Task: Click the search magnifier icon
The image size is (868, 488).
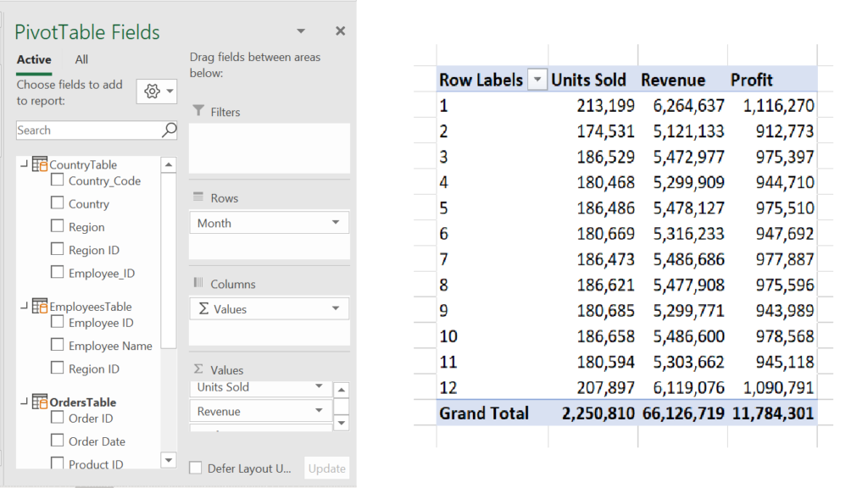Action: [x=169, y=130]
